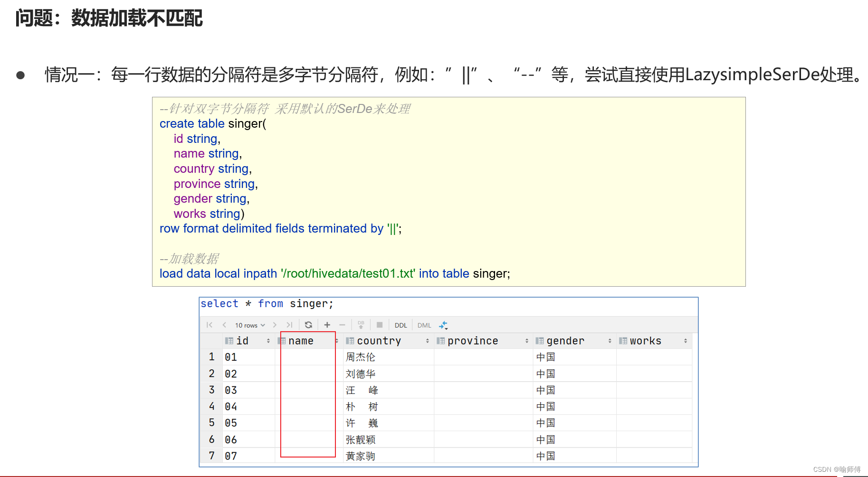
Task: Click the id cell 06
Action: 248,440
